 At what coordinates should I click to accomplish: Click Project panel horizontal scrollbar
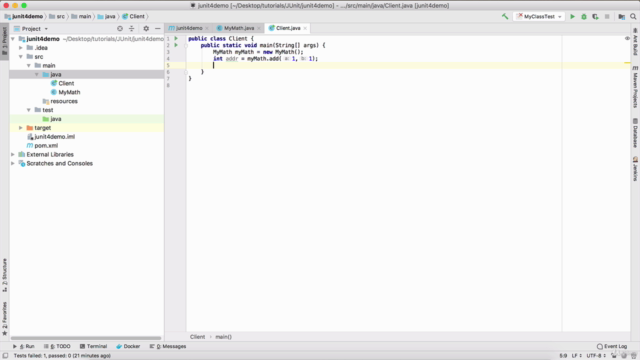tap(86, 338)
